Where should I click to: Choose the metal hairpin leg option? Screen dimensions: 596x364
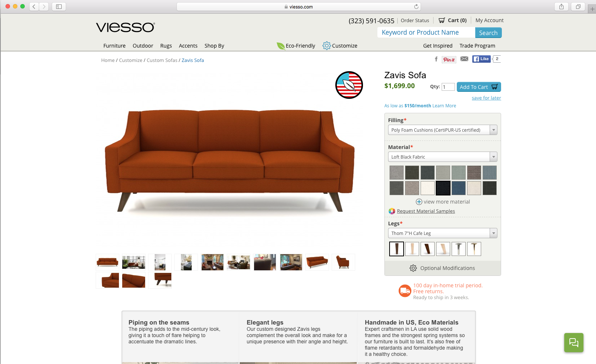point(459,249)
